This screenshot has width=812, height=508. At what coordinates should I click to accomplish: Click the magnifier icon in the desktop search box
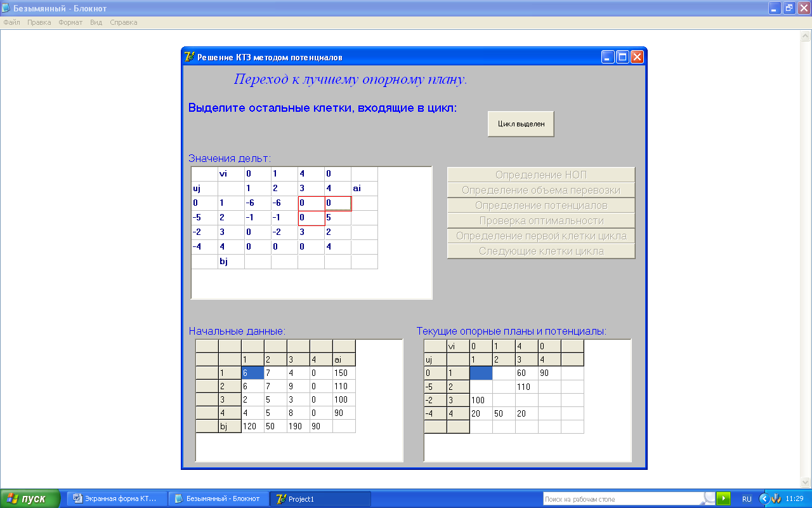[709, 498]
